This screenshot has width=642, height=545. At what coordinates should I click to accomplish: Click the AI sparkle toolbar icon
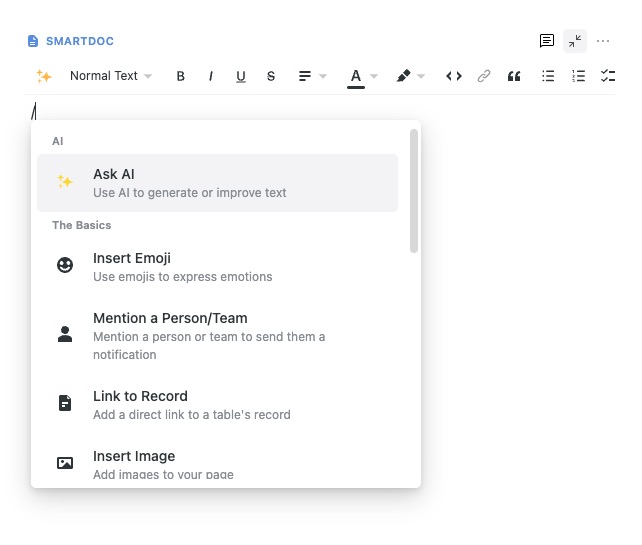44,76
